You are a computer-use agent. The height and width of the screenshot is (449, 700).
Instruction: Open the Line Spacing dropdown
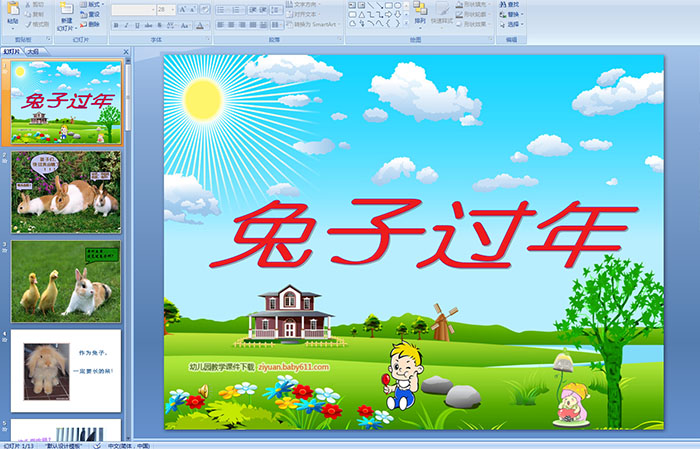point(276,10)
